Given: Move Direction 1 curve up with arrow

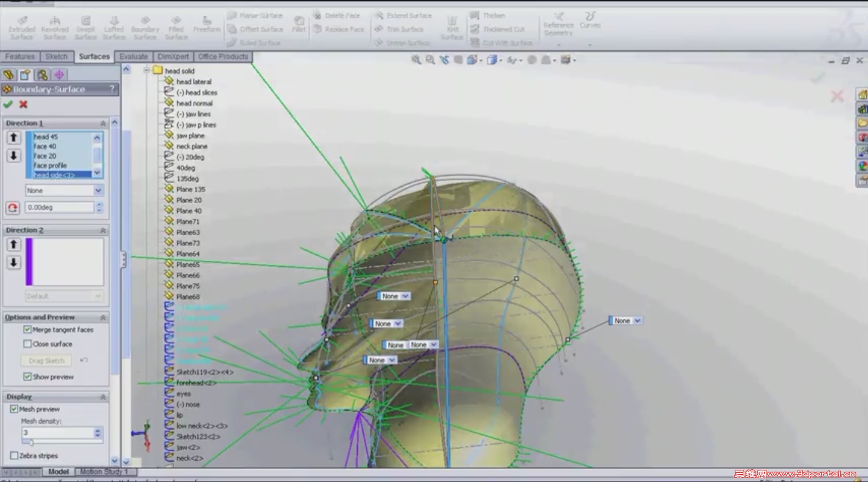Looking at the screenshot, I should [x=13, y=138].
